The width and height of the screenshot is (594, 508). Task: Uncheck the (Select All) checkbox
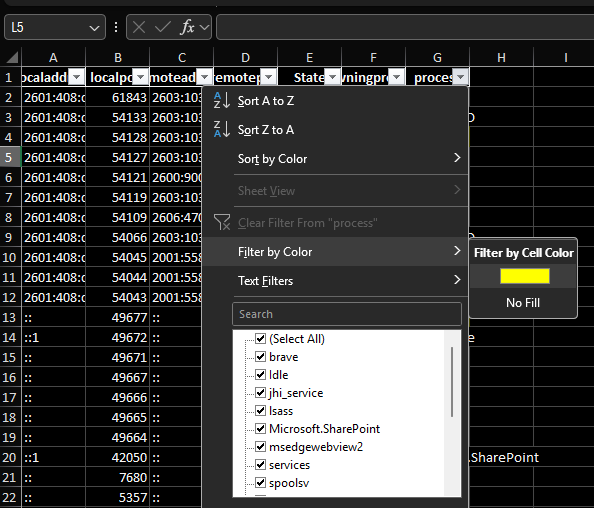[x=260, y=338]
